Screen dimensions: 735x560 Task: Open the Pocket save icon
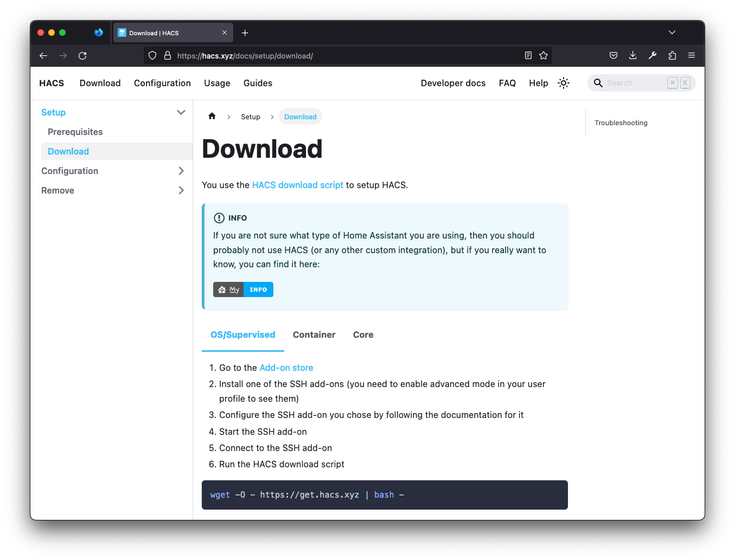(613, 55)
